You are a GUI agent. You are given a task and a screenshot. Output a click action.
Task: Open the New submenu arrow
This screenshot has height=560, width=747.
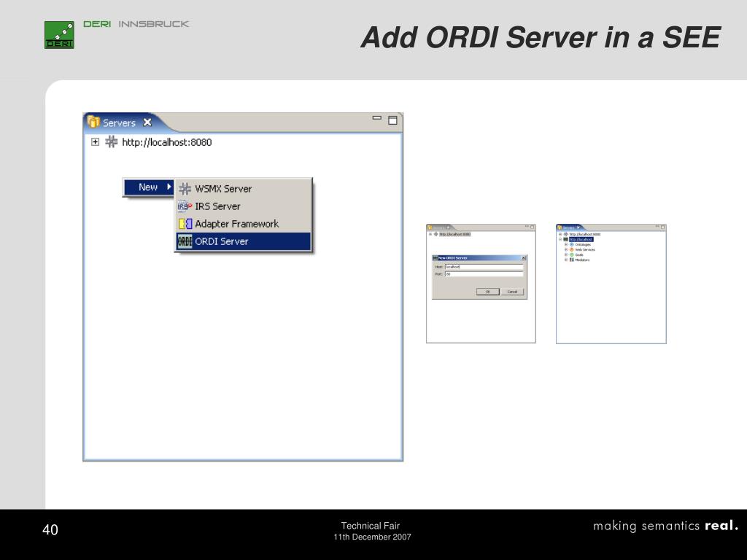169,187
